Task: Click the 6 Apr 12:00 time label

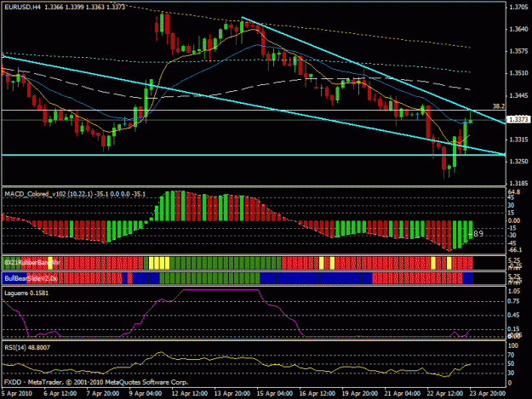Action: (x=60, y=394)
